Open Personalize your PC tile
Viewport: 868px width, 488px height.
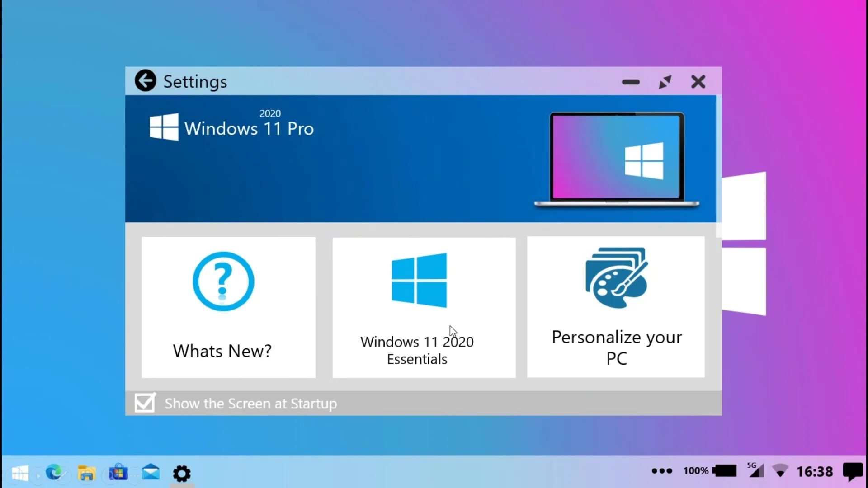(616, 307)
